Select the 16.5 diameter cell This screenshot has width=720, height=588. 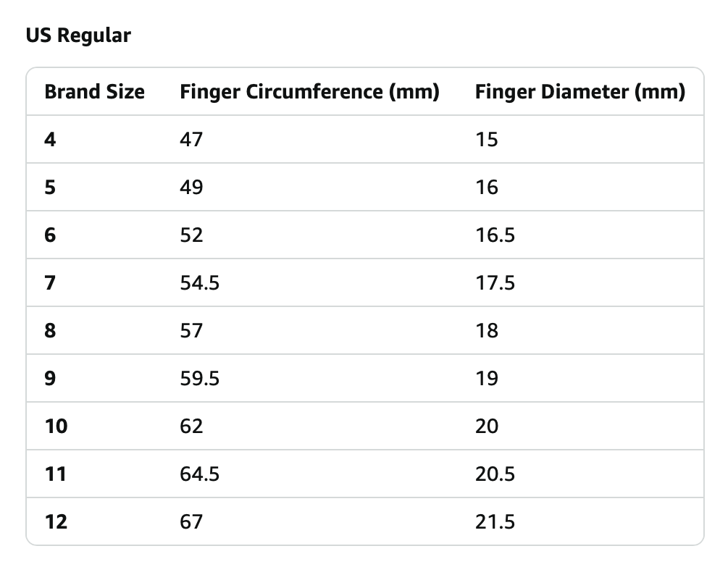[x=495, y=235]
